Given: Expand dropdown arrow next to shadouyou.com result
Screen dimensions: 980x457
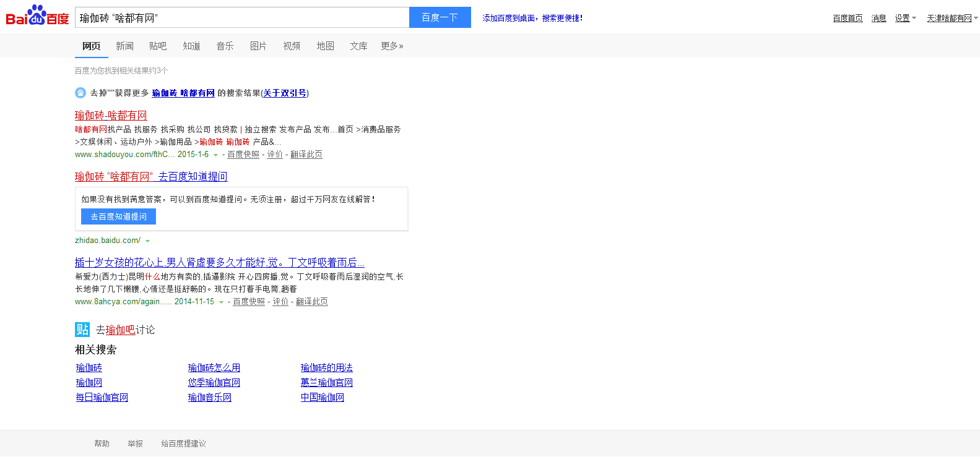Looking at the screenshot, I should point(215,155).
